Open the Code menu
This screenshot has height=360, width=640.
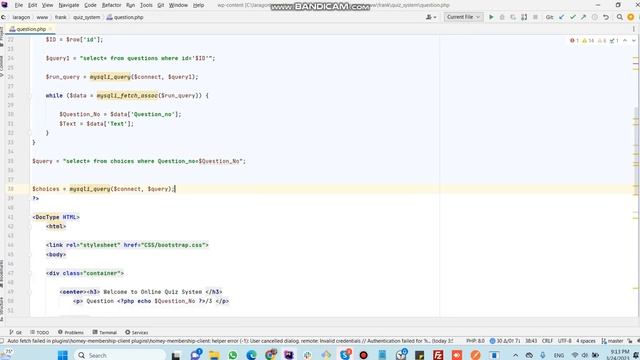[90, 5]
